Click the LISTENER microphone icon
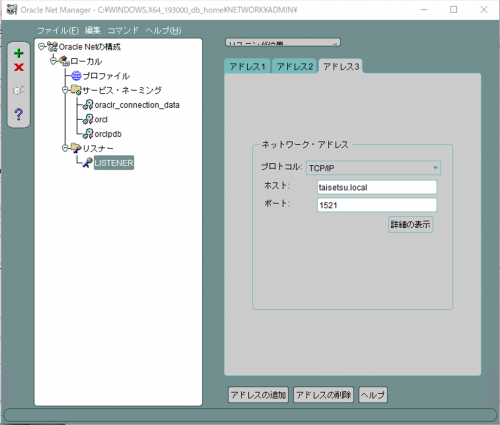The height and width of the screenshot is (425, 500). point(88,163)
